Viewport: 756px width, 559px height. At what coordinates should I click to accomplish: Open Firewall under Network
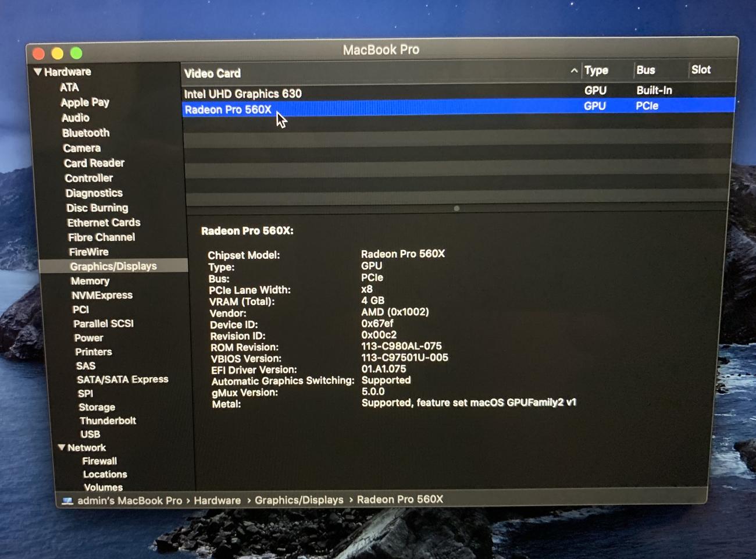point(99,461)
